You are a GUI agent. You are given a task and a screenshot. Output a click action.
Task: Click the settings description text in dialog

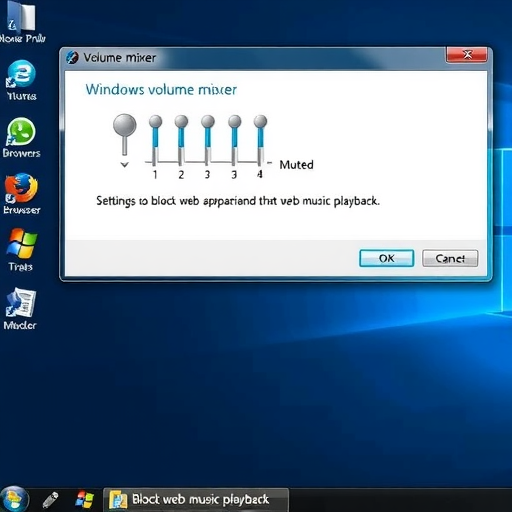pyautogui.click(x=238, y=201)
